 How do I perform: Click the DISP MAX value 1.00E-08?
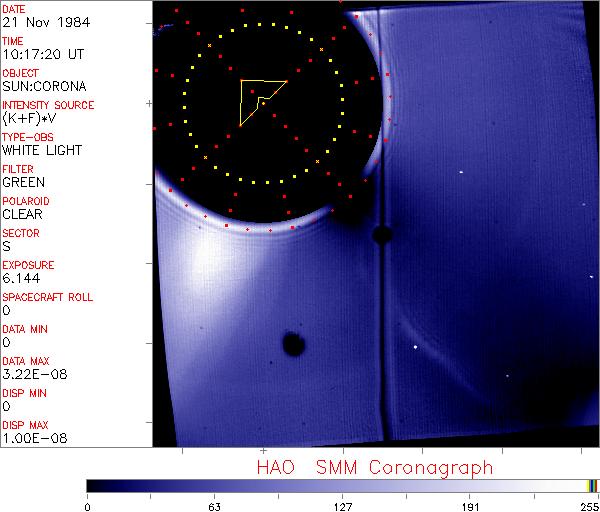pyautogui.click(x=34, y=438)
